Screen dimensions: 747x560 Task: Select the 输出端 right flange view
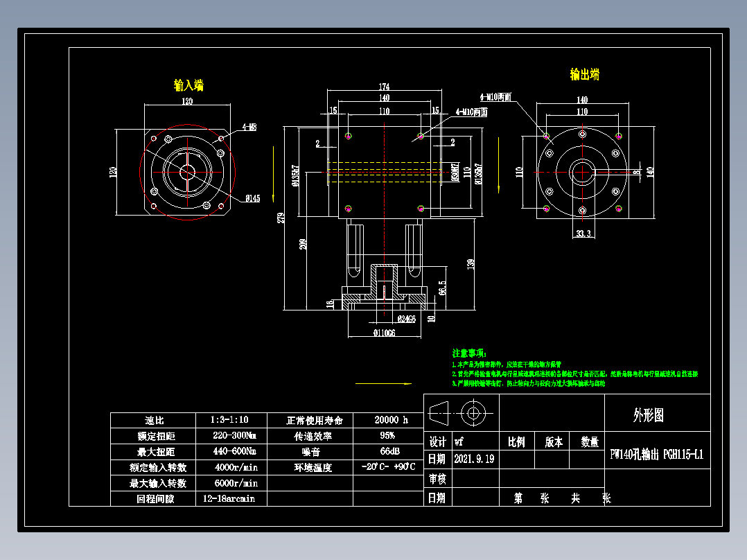point(584,172)
